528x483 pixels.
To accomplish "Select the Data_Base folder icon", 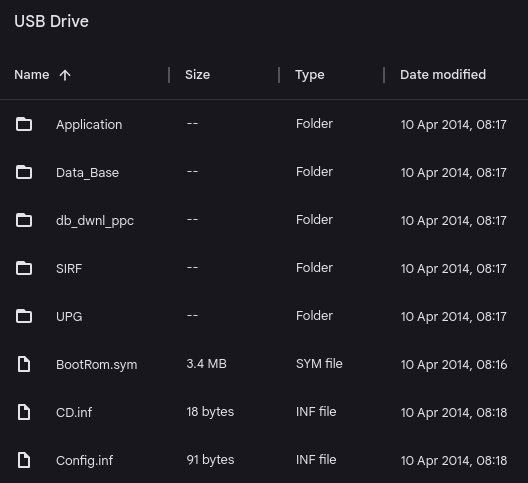I will (x=24, y=172).
